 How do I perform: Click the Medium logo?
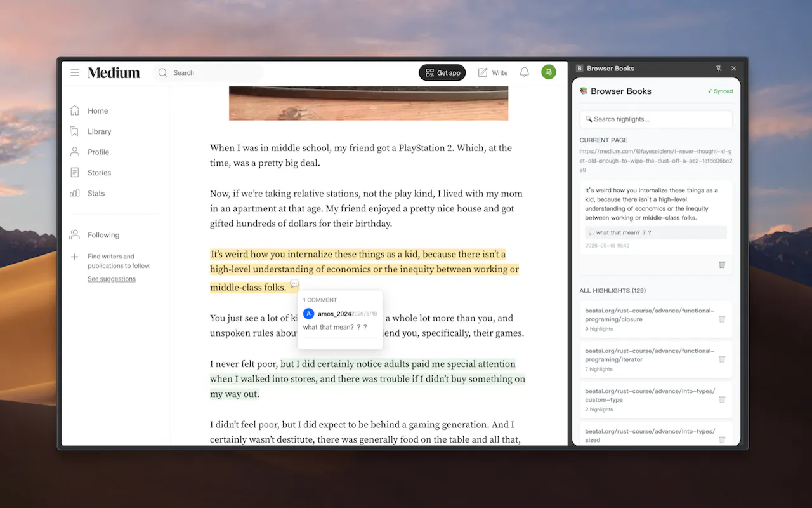[x=114, y=73]
